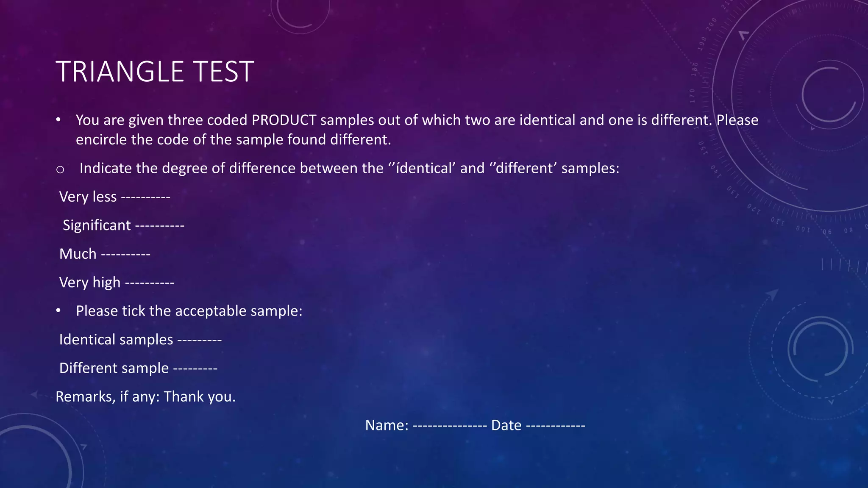Click the 'Thank you.' text

[200, 397]
